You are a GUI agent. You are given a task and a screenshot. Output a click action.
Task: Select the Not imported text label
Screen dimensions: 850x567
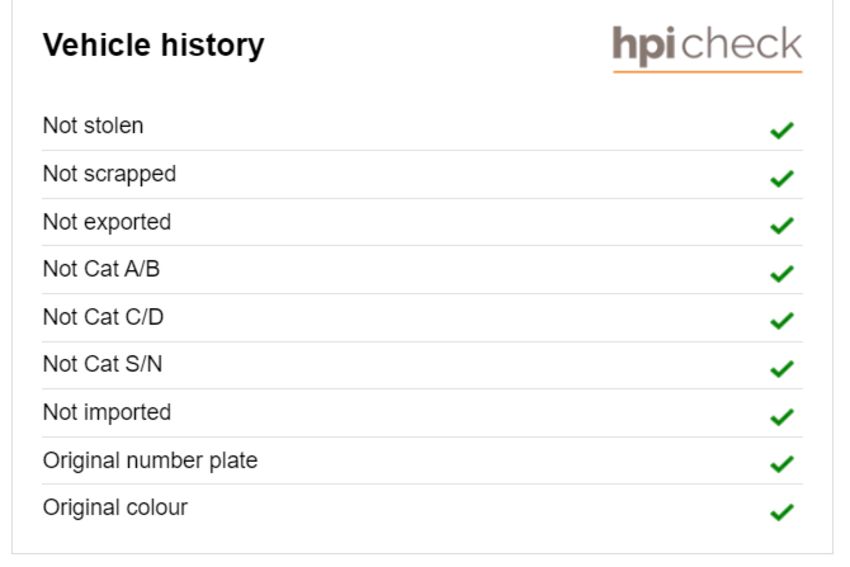(107, 413)
